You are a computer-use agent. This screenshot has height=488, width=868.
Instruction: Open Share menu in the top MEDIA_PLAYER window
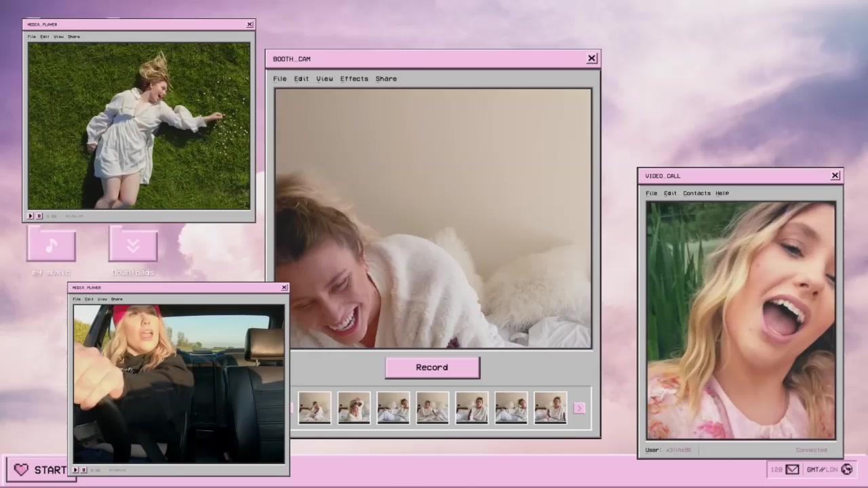(74, 37)
